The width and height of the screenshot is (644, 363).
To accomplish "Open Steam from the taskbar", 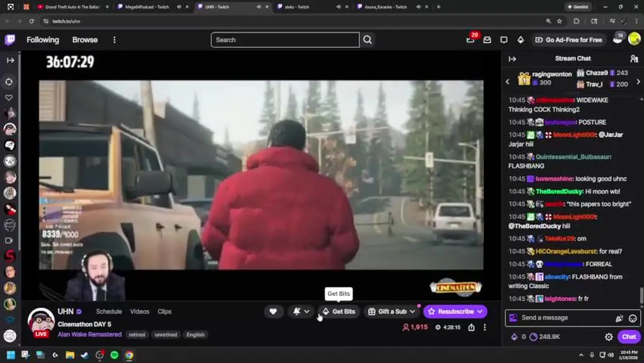I will [84, 355].
